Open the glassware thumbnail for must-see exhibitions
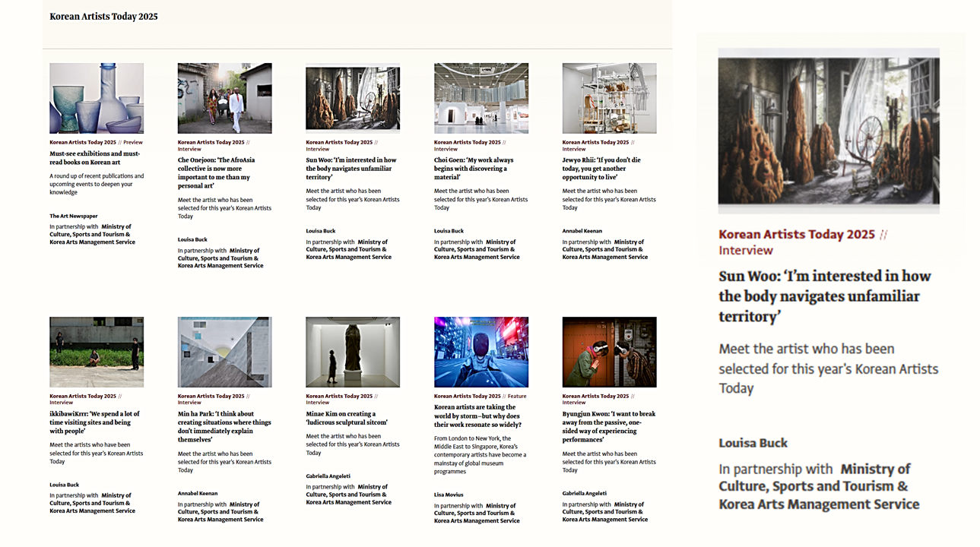Viewport: 980px width, 547px height. (97, 98)
